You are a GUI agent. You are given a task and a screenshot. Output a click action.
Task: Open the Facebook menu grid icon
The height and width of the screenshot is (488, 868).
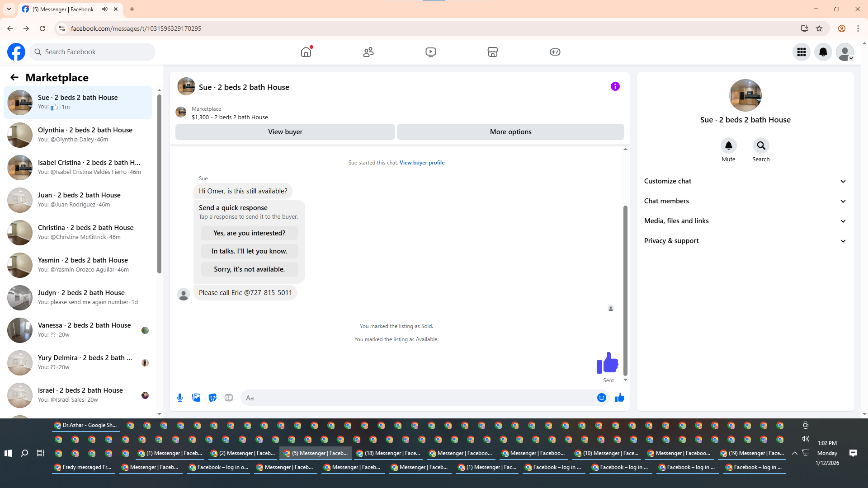pos(801,52)
